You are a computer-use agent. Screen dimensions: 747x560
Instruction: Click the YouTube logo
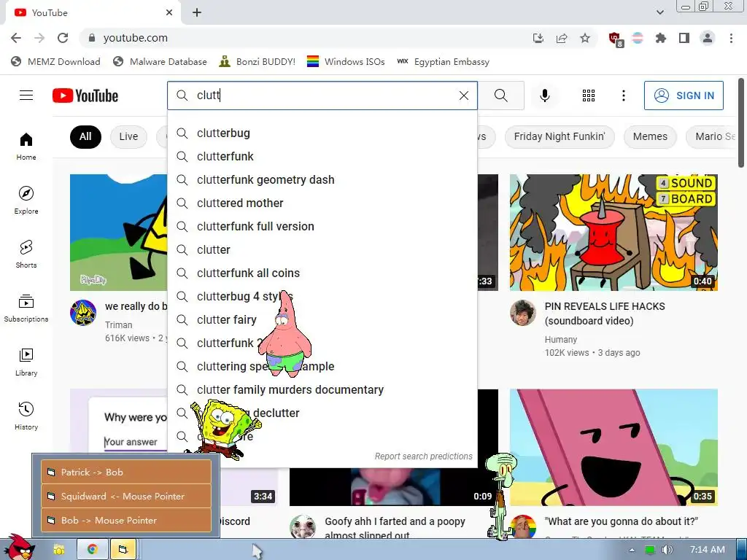tap(85, 96)
